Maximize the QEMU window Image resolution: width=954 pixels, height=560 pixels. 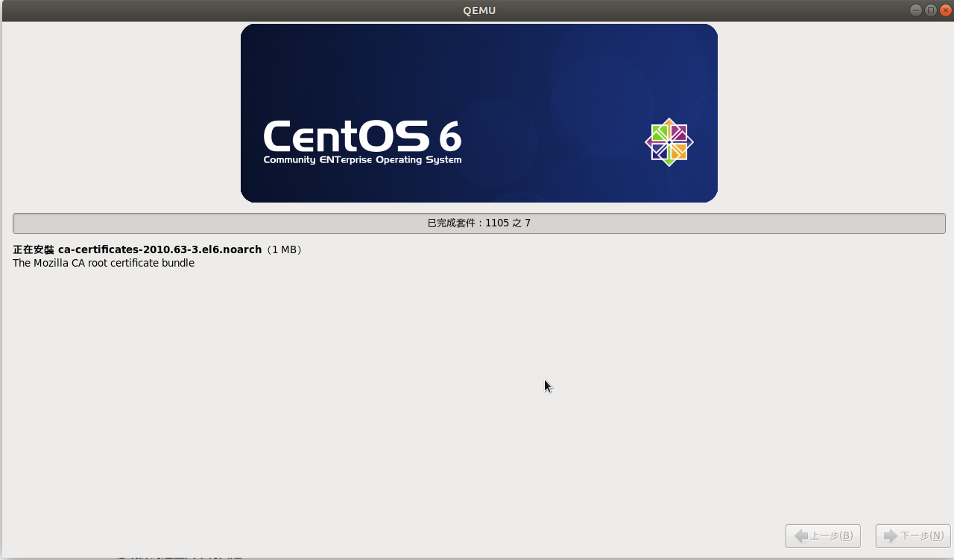pos(931,10)
